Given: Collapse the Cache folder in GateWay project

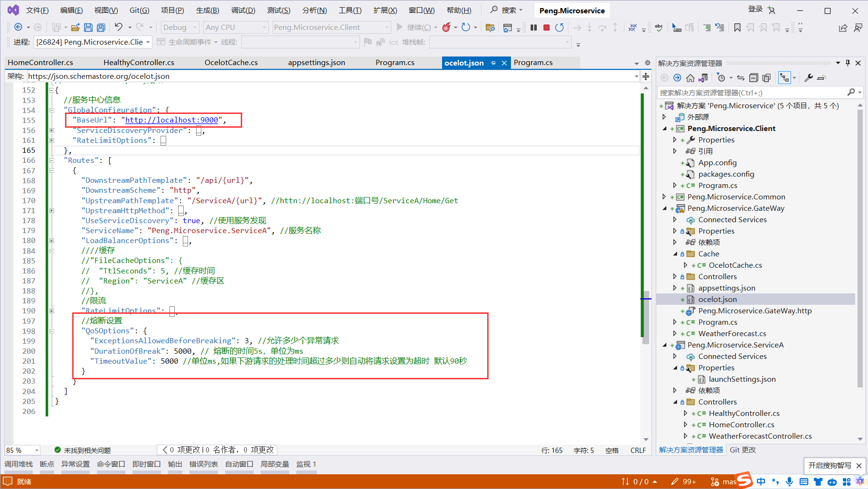Looking at the screenshot, I should pyautogui.click(x=675, y=254).
